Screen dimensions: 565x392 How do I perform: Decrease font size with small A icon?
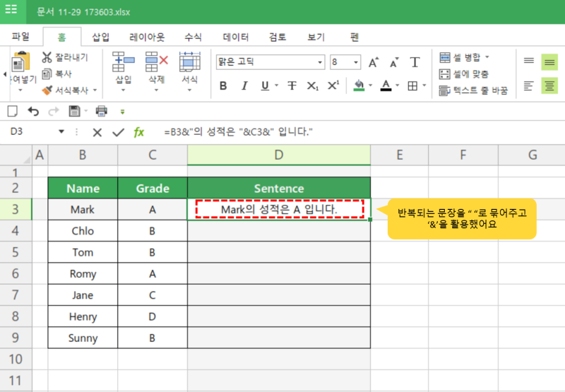pos(394,62)
